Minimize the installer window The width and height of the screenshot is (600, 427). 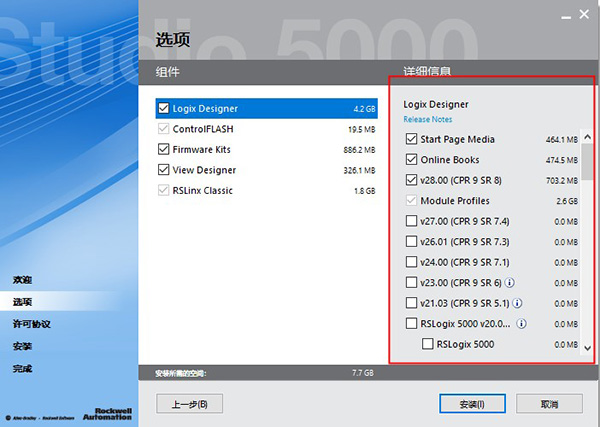(x=566, y=17)
